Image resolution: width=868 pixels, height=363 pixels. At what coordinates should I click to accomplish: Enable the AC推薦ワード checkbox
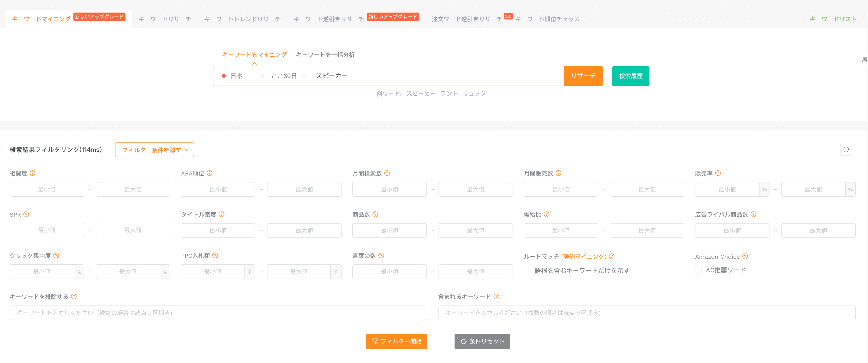click(x=698, y=270)
